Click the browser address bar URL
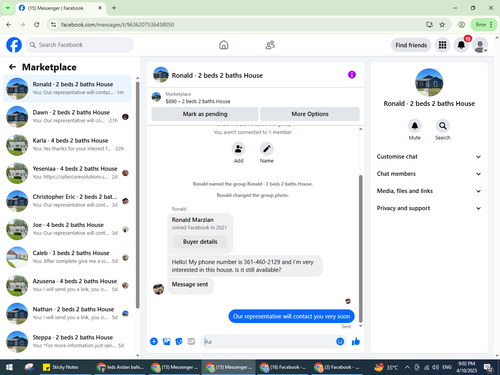The image size is (500, 375). (x=117, y=24)
